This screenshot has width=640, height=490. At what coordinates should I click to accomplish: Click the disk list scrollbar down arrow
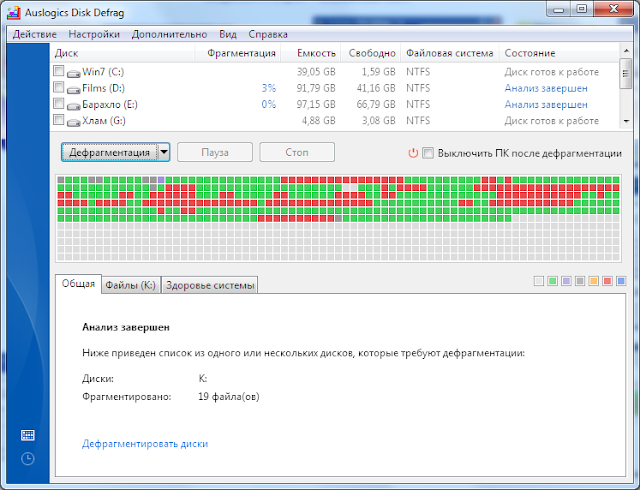pyautogui.click(x=626, y=121)
